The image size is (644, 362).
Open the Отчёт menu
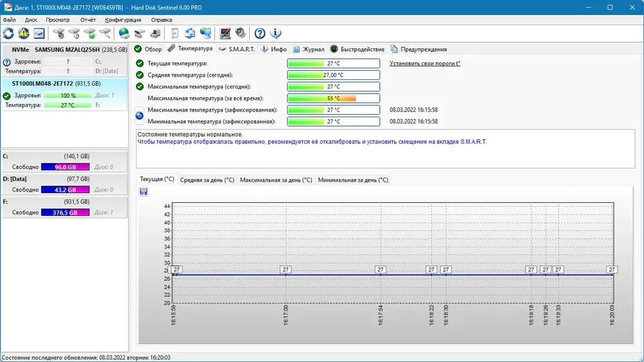[x=88, y=20]
